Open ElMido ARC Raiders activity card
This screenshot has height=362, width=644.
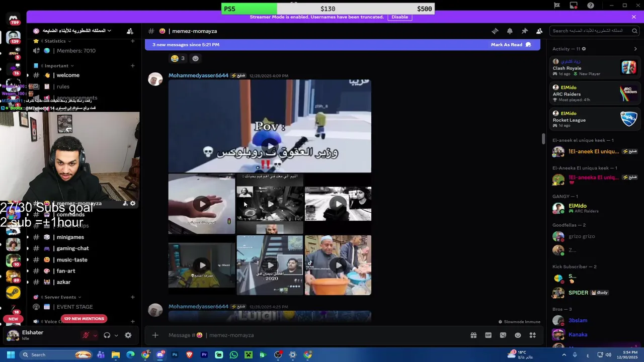point(595,94)
